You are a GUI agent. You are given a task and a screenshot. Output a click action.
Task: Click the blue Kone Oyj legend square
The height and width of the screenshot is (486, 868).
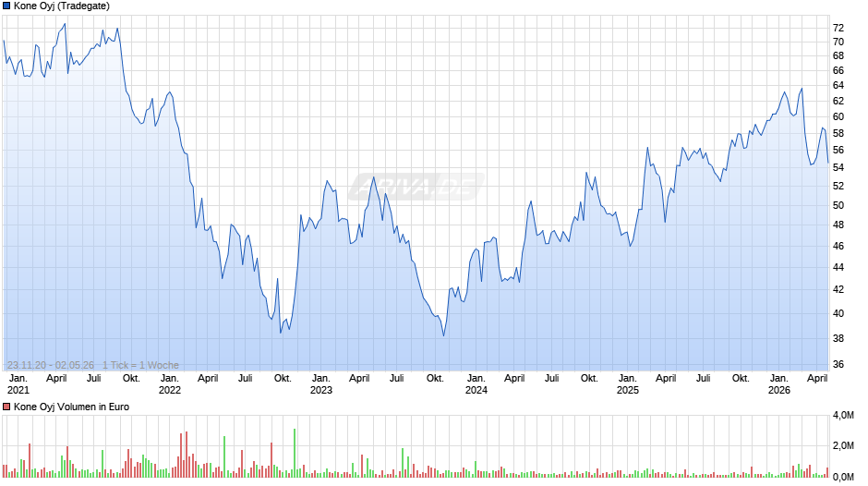(x=6, y=6)
